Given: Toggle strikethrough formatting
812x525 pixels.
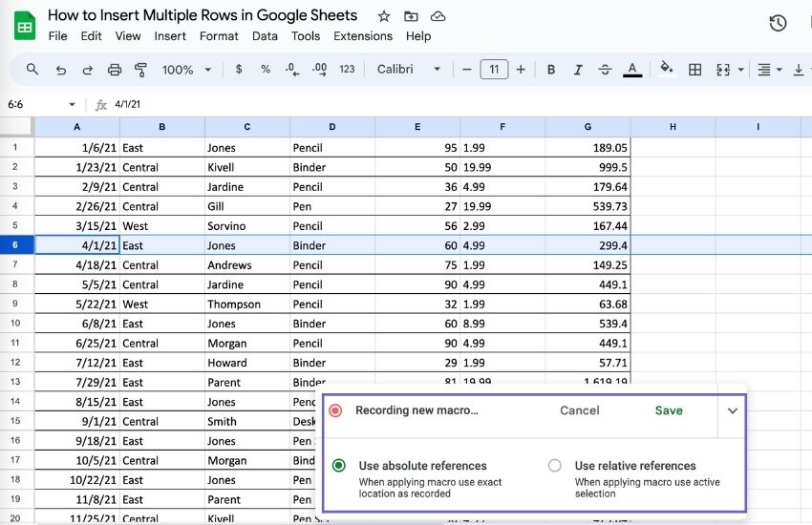Looking at the screenshot, I should [x=605, y=70].
